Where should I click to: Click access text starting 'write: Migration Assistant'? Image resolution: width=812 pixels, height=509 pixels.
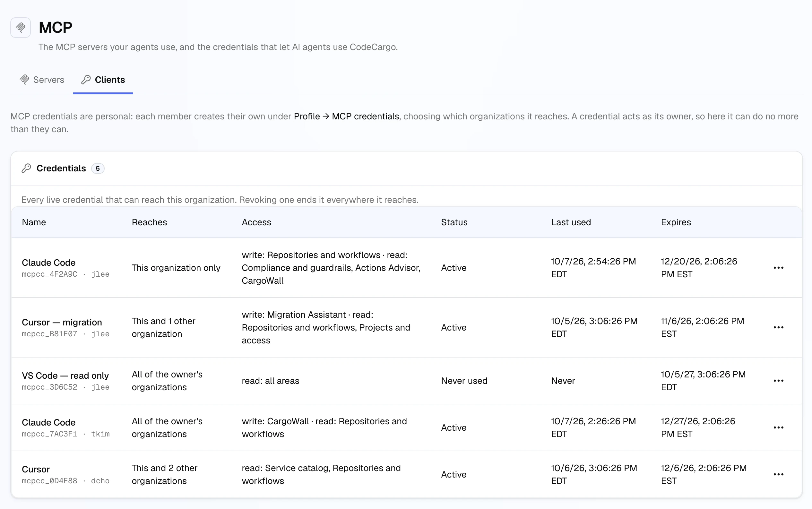(x=326, y=327)
